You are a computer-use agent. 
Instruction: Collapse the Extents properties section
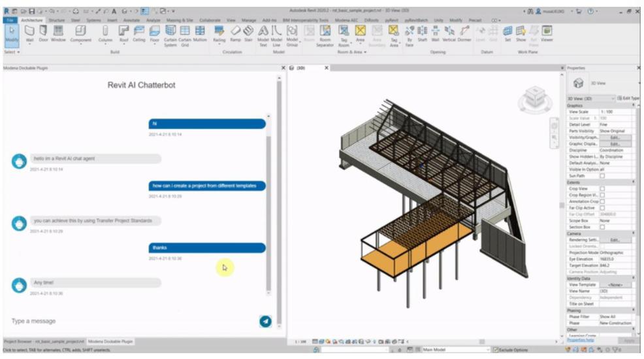[x=633, y=182]
